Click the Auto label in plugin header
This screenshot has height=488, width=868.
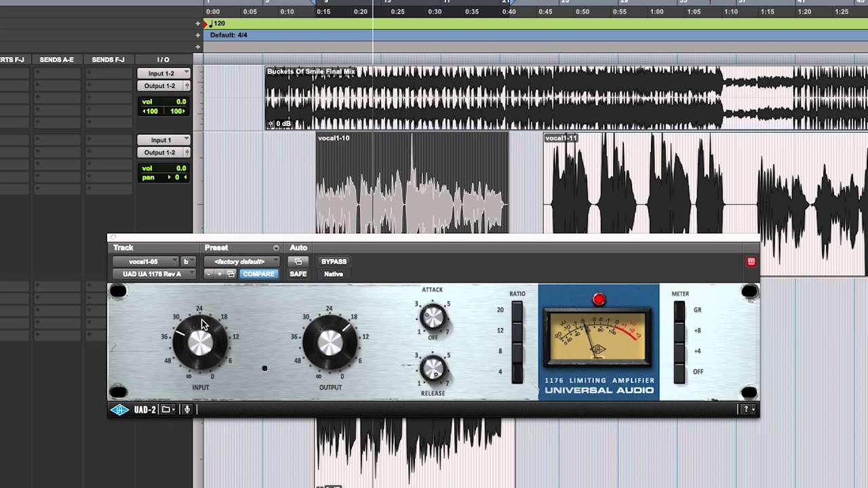click(x=298, y=248)
